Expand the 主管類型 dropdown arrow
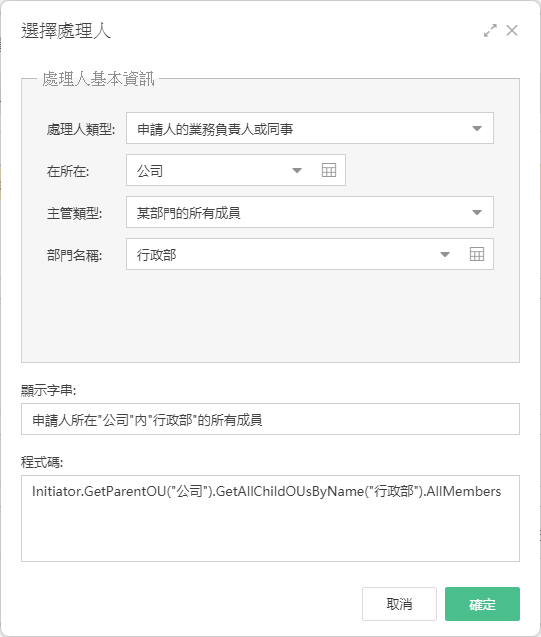541x637 pixels. (477, 212)
